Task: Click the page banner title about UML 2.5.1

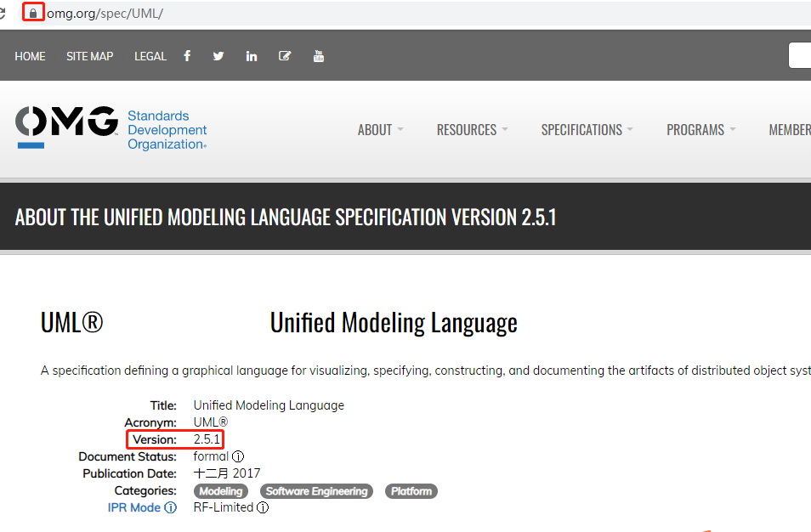Action: (286, 218)
